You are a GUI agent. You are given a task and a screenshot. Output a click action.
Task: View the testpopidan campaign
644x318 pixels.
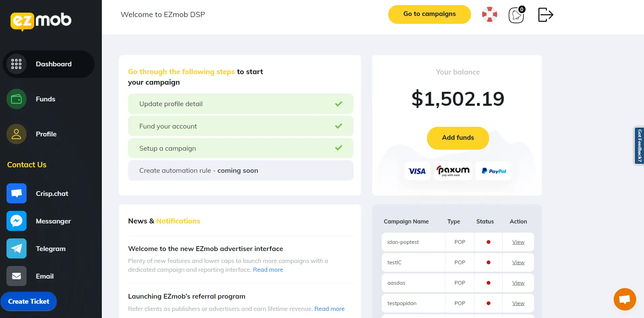click(x=518, y=303)
